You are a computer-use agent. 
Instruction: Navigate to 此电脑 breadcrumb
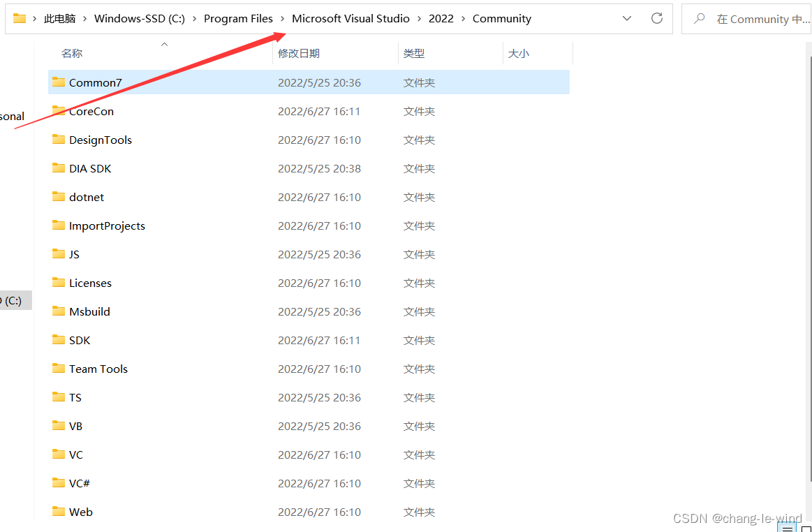pyautogui.click(x=59, y=19)
